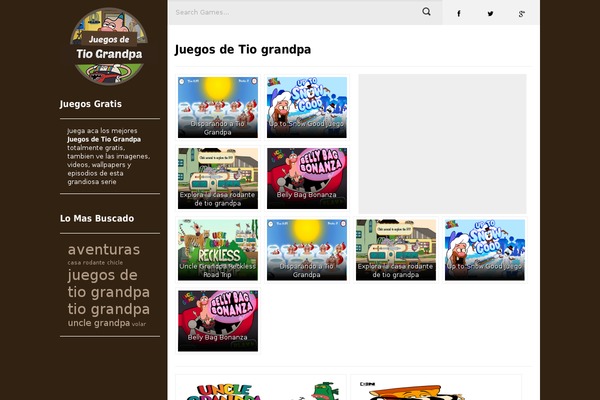Open third-row Explora la casa rodante thumbnail
This screenshot has width=600, height=400.
tap(396, 250)
